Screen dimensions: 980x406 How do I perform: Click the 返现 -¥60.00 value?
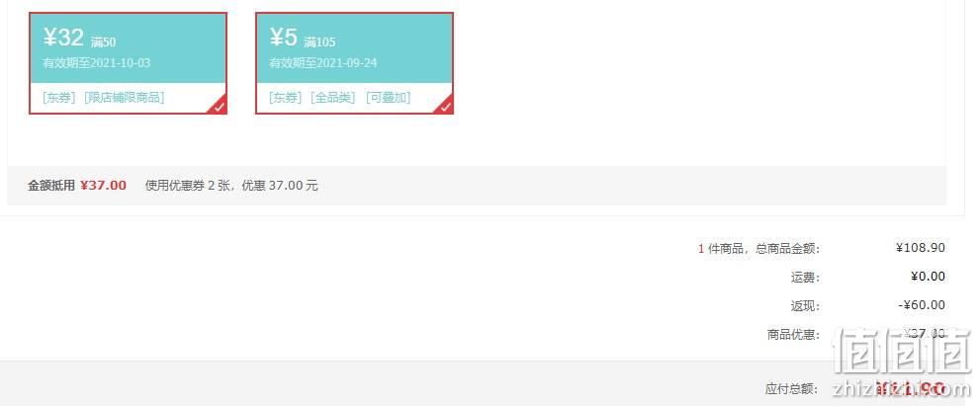(x=922, y=305)
